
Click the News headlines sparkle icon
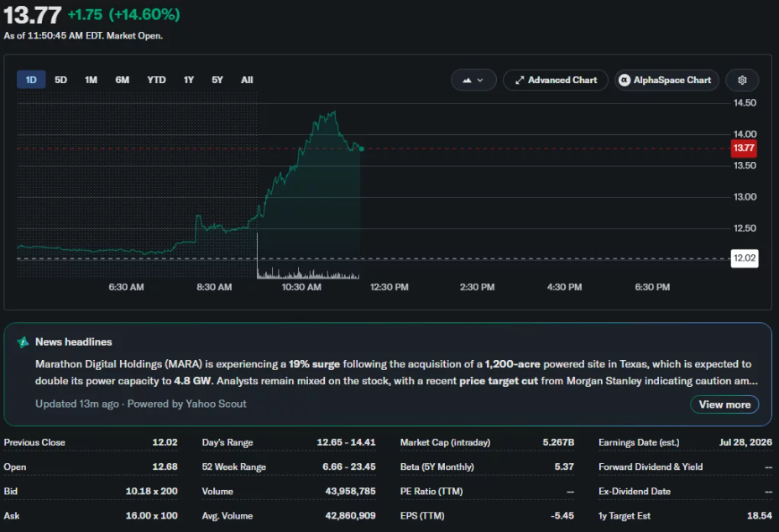(23, 342)
